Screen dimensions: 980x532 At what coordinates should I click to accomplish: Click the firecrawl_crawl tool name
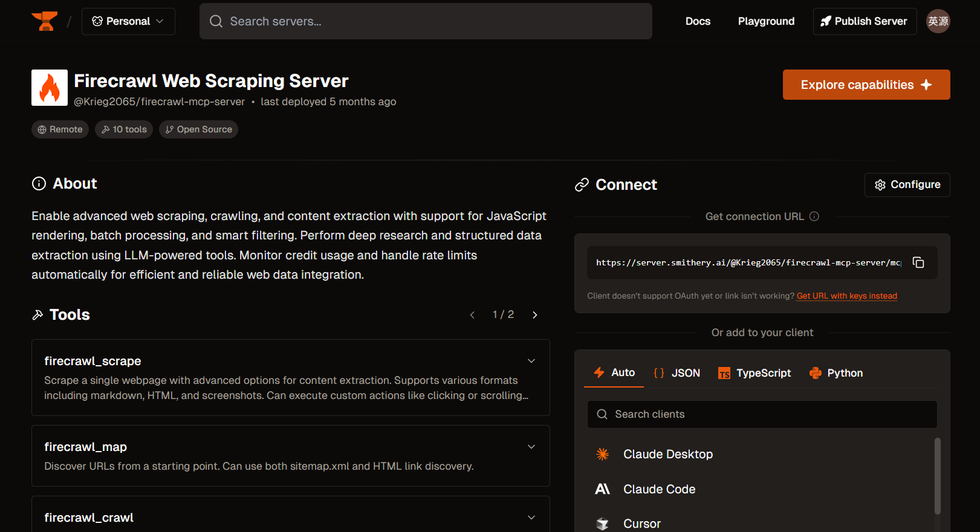point(89,517)
